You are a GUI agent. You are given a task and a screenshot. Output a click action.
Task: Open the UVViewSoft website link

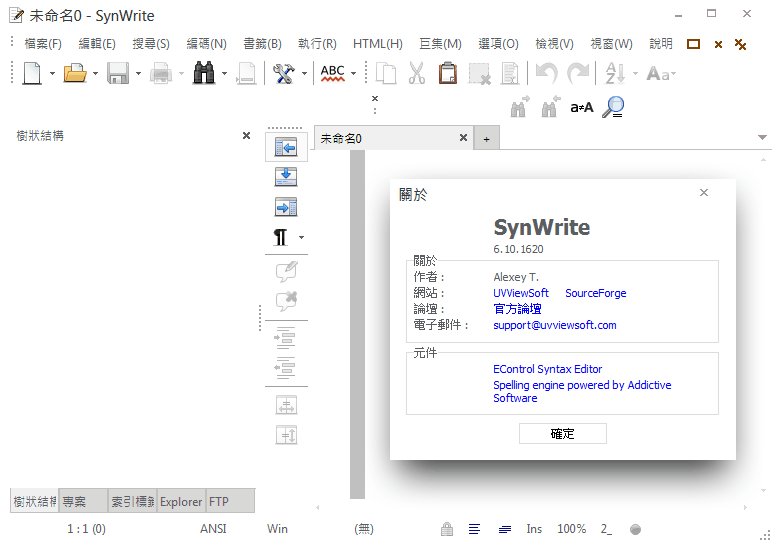(x=521, y=293)
